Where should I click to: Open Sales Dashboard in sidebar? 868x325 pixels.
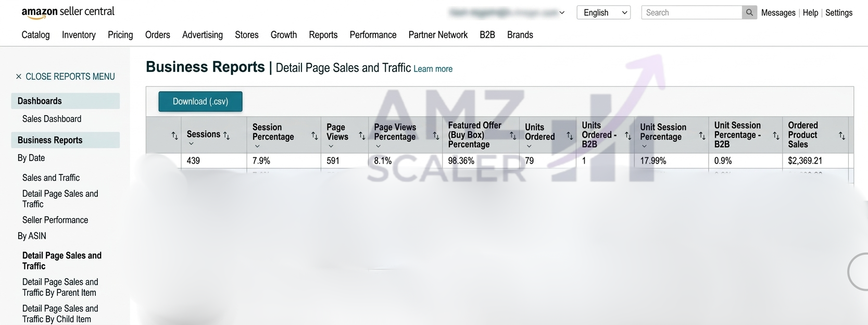(52, 119)
